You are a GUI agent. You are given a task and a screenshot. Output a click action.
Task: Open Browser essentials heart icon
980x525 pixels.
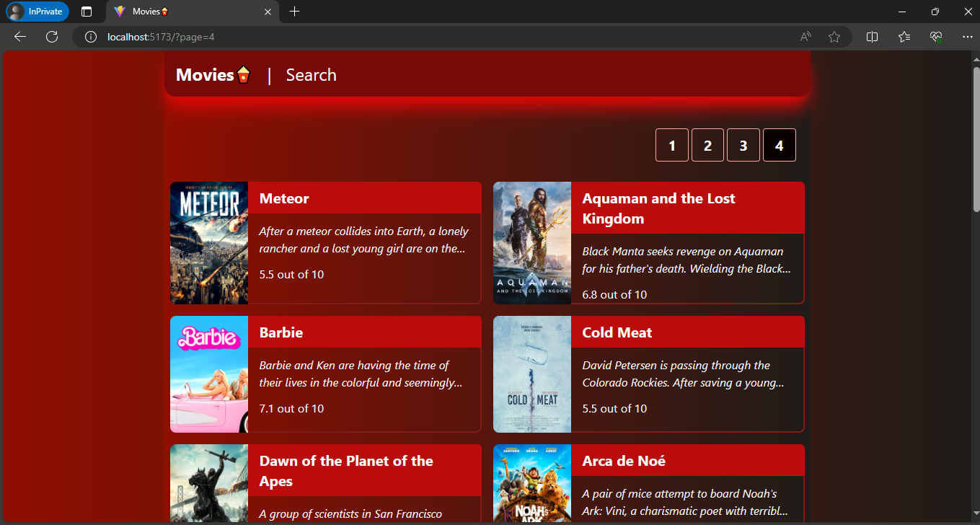click(x=936, y=37)
